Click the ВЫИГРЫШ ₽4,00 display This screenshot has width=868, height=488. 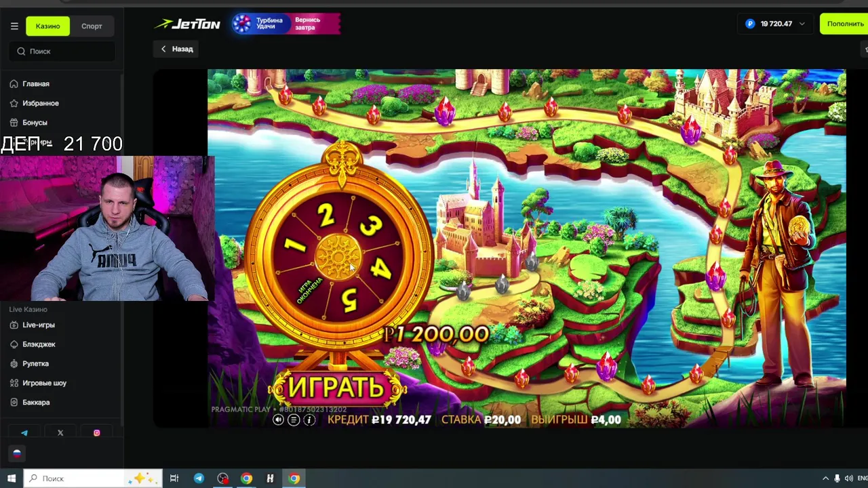click(576, 420)
